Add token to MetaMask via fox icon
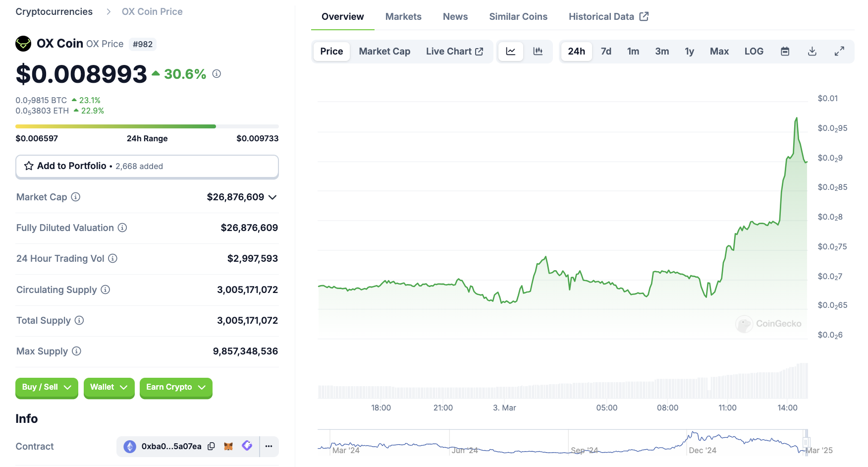The height and width of the screenshot is (467, 868). pos(228,446)
